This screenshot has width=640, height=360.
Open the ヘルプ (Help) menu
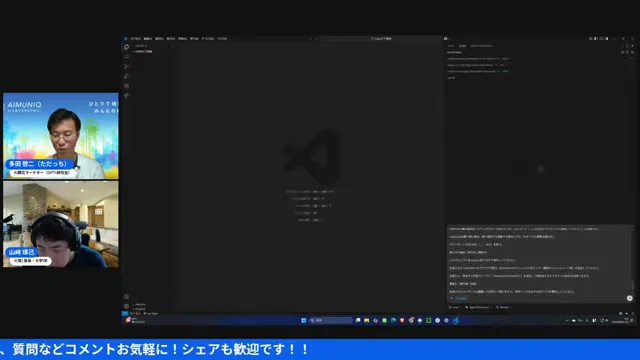222,38
